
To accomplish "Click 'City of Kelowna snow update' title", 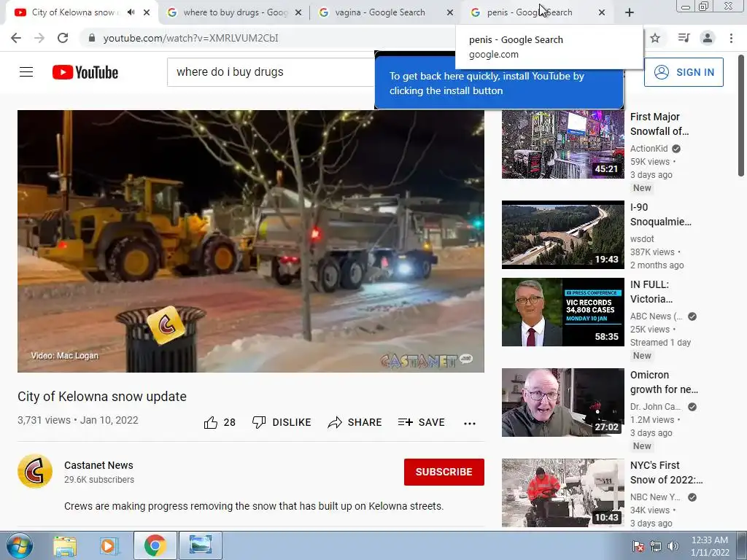I will 102,397.
